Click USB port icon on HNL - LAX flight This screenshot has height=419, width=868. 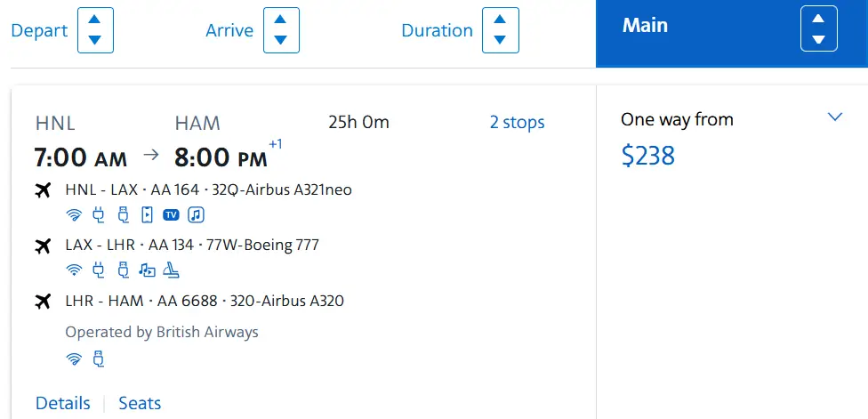point(123,214)
